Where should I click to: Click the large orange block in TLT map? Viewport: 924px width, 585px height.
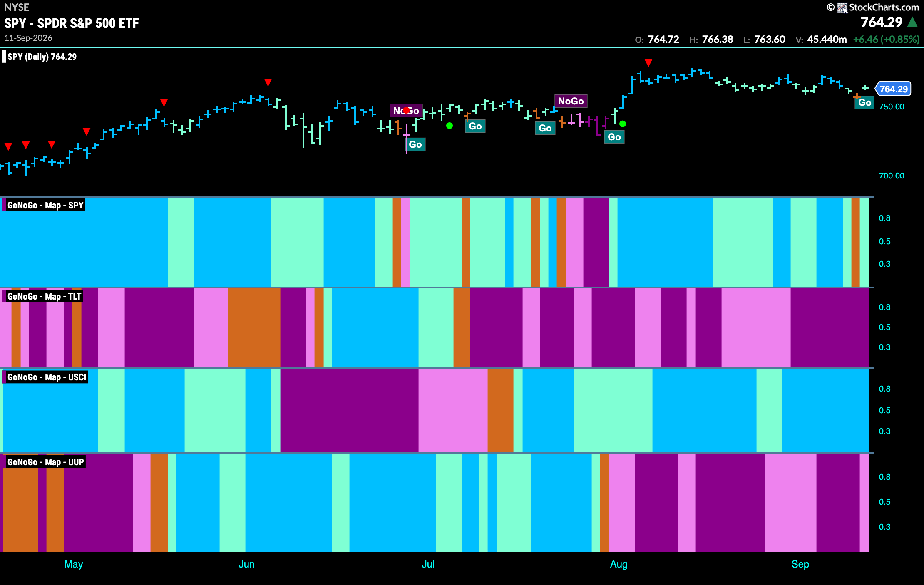tap(254, 328)
